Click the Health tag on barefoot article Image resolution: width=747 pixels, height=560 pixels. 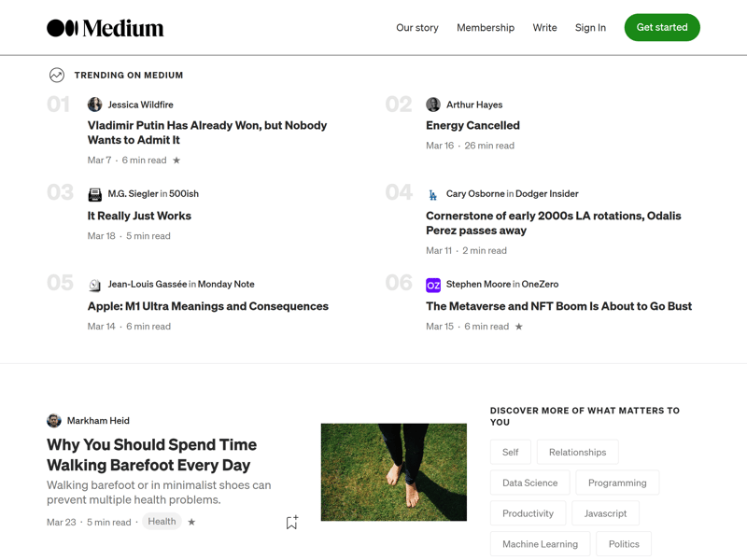[x=162, y=521]
